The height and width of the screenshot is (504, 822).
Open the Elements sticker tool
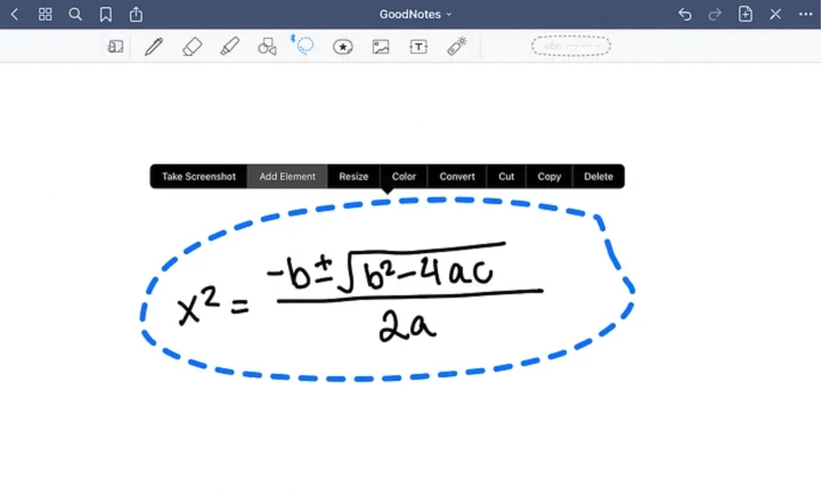tap(343, 47)
